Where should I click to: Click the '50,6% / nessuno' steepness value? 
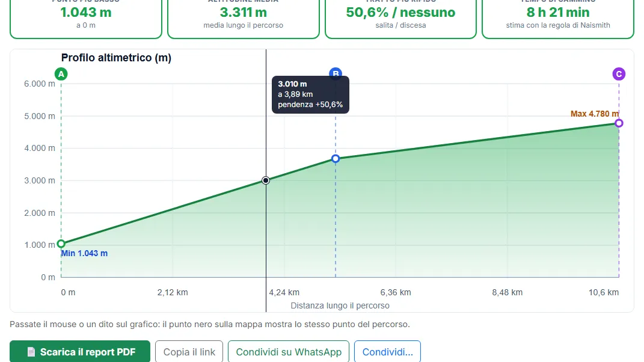400,12
